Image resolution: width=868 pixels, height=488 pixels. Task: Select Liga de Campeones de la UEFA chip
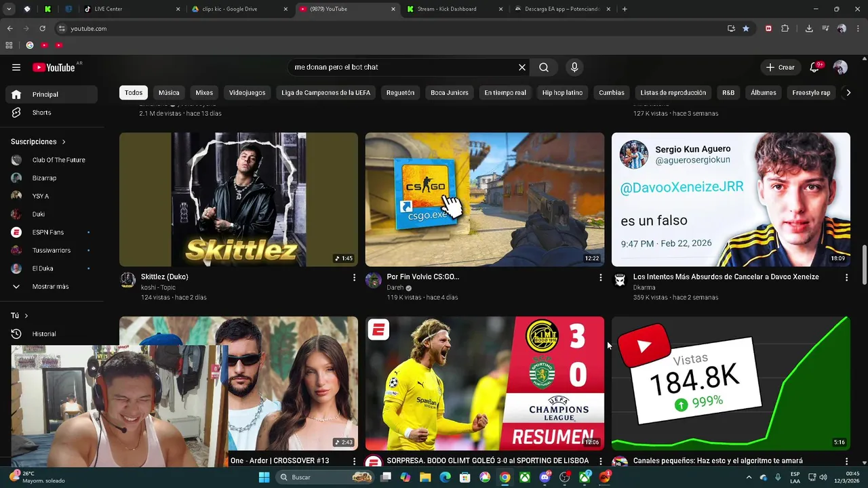(x=326, y=93)
